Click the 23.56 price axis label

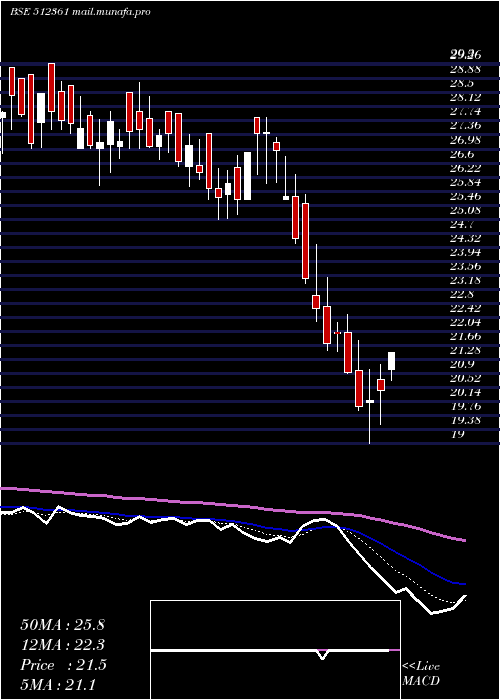[465, 267]
